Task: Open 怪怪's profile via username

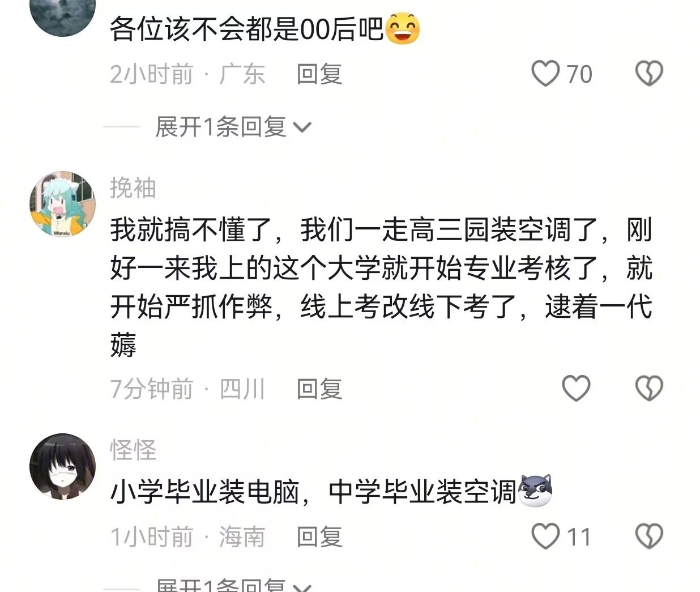Action: coord(133,450)
